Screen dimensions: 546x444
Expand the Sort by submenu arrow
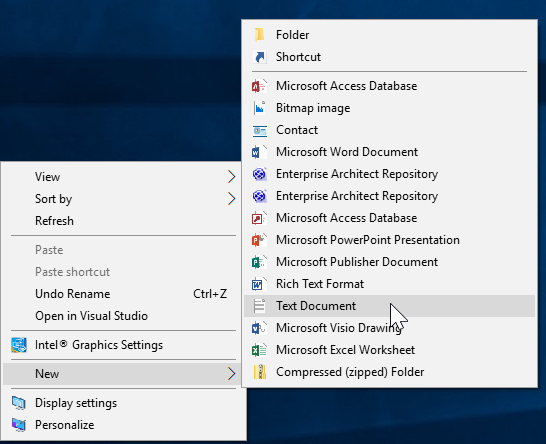pyautogui.click(x=232, y=199)
